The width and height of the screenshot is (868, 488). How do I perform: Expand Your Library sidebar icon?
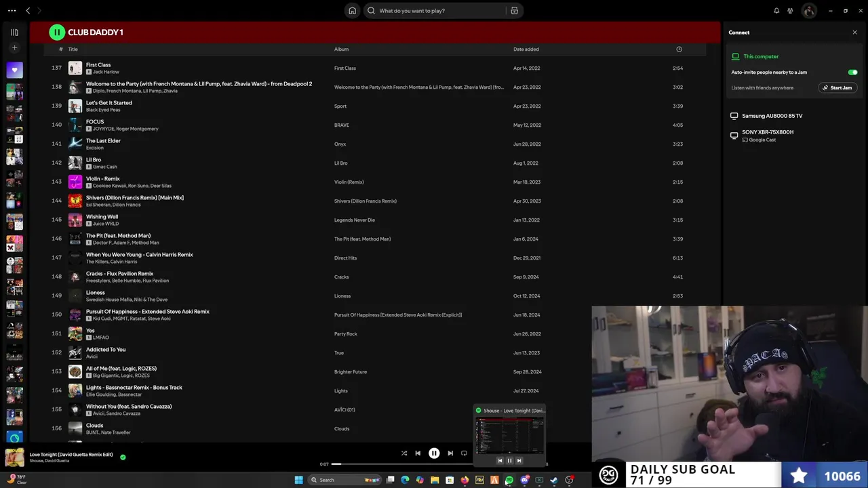click(14, 32)
